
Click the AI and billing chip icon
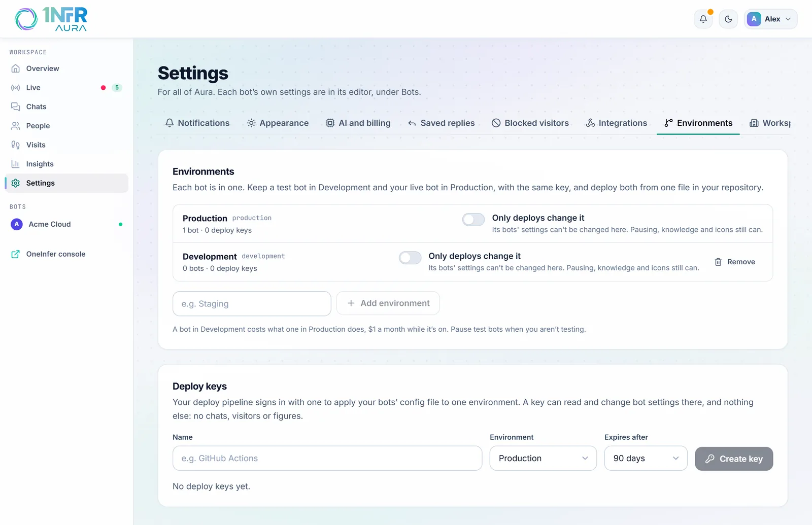[330, 123]
